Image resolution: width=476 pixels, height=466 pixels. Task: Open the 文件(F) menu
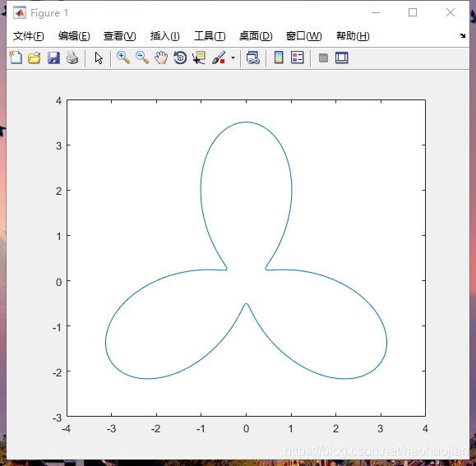coord(29,36)
